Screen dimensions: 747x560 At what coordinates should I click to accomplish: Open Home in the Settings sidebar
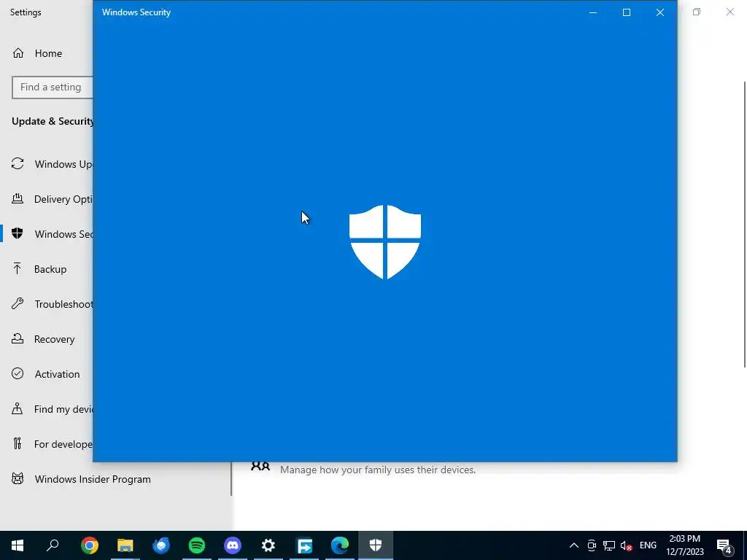click(47, 53)
